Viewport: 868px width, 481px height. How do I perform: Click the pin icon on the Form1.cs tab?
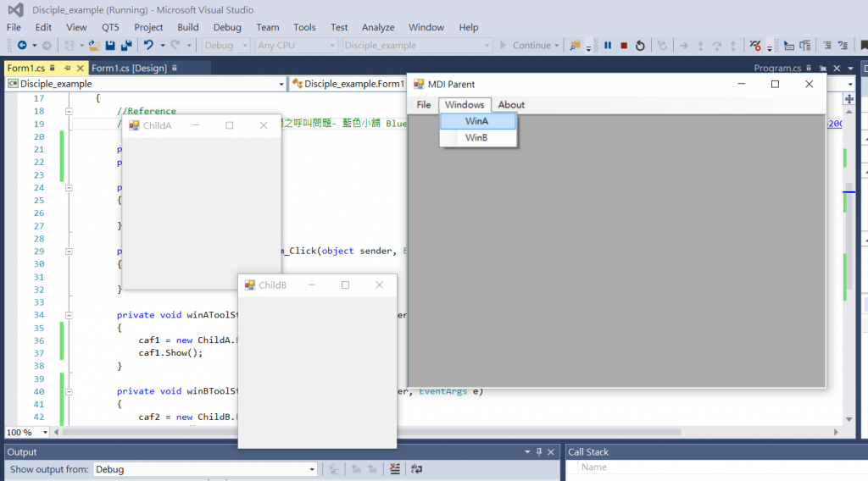(68, 68)
